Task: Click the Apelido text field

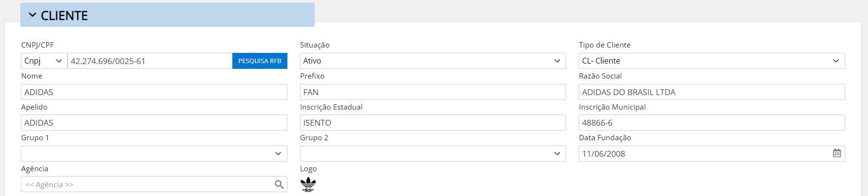Action: coord(154,123)
